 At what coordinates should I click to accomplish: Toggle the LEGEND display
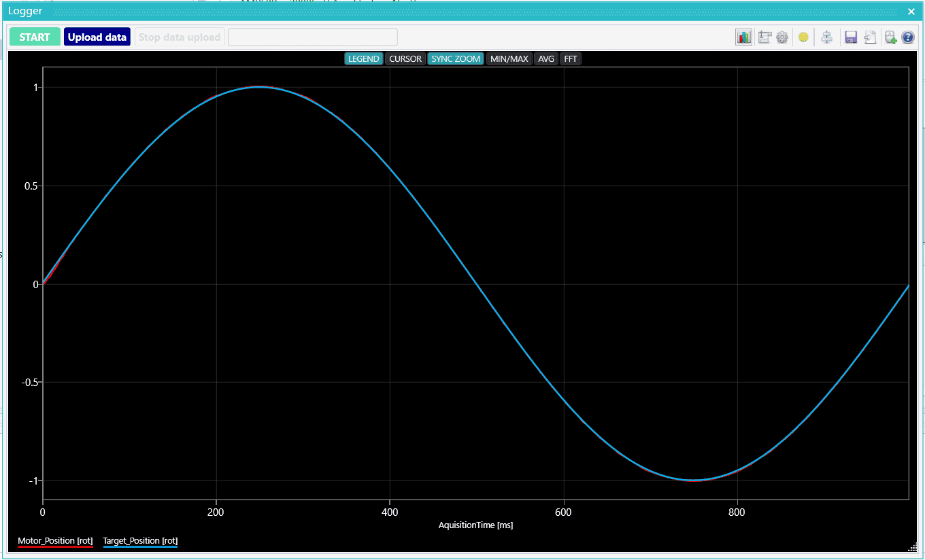click(364, 59)
